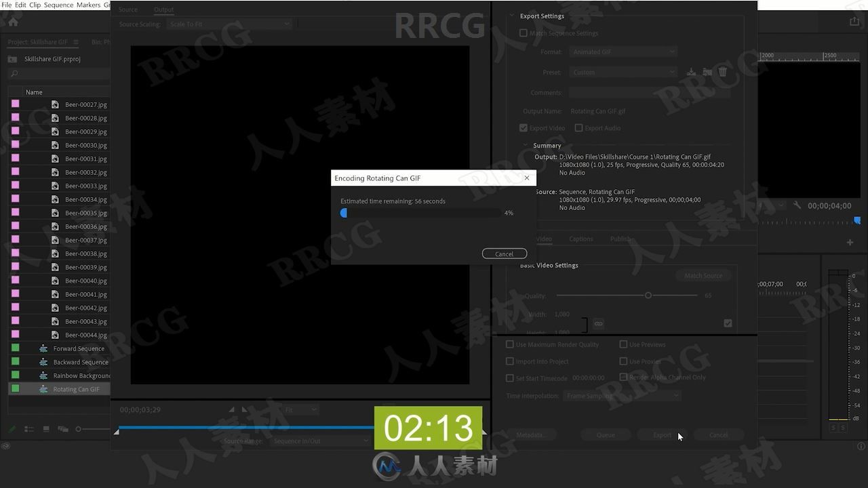Select Beer-00044.jpg file icon

(55, 335)
